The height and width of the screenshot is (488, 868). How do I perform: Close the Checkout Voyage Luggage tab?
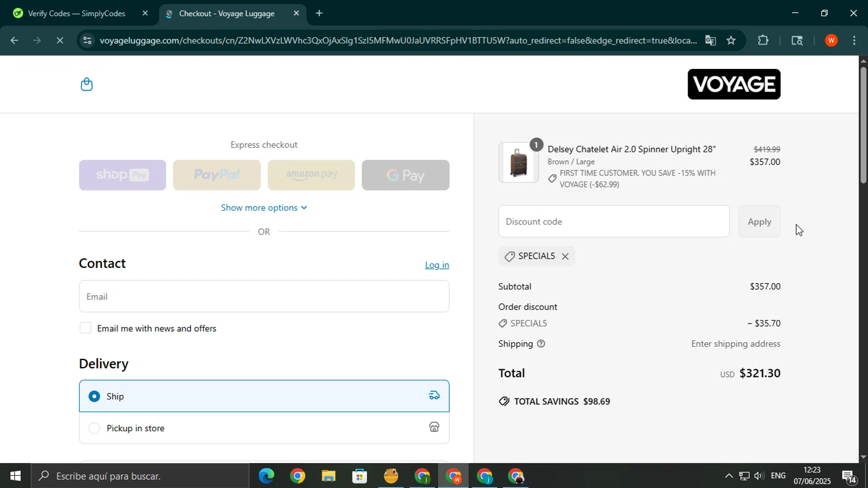296,13
